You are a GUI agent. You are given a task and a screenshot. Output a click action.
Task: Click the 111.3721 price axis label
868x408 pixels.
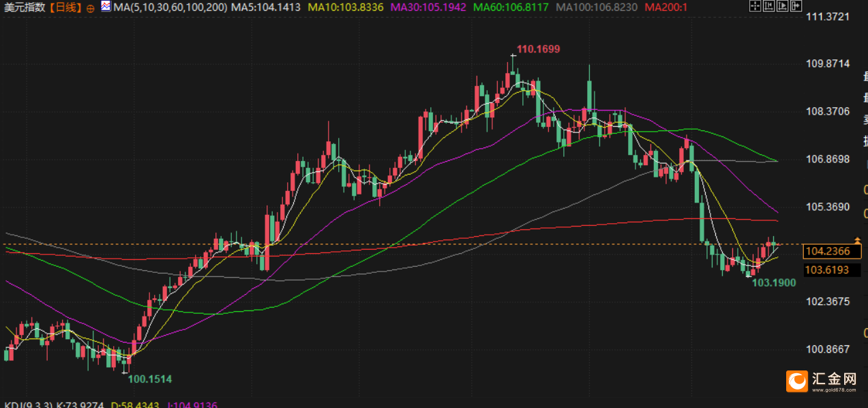(828, 16)
